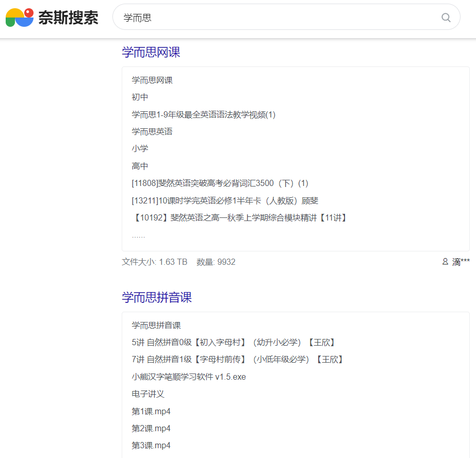Select 学而思1-9年级最全英语语法教学视频(1) row

pyautogui.click(x=203, y=115)
